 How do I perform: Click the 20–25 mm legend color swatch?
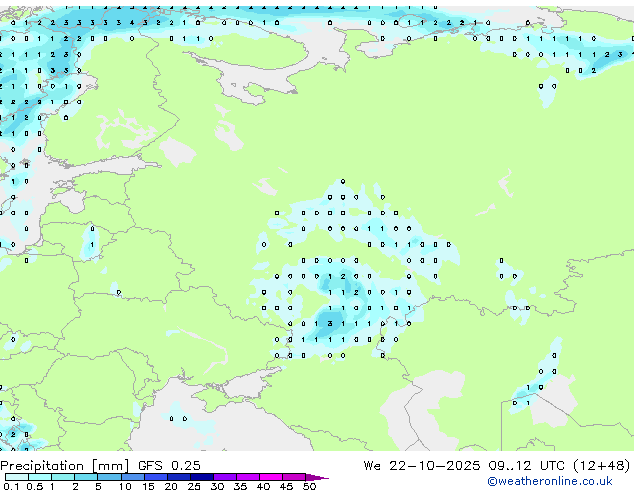178,477
